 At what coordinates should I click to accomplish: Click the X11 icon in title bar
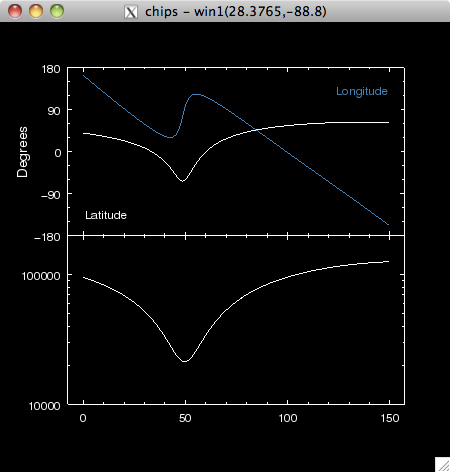coord(131,12)
